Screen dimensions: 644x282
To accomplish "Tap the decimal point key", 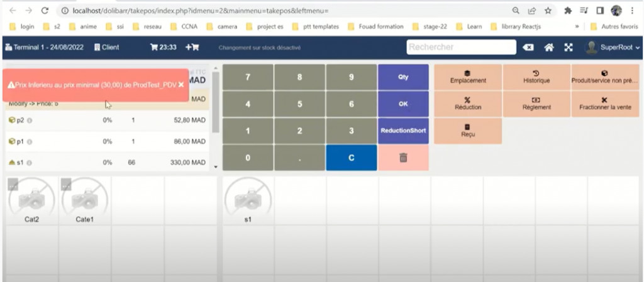I will [x=299, y=158].
